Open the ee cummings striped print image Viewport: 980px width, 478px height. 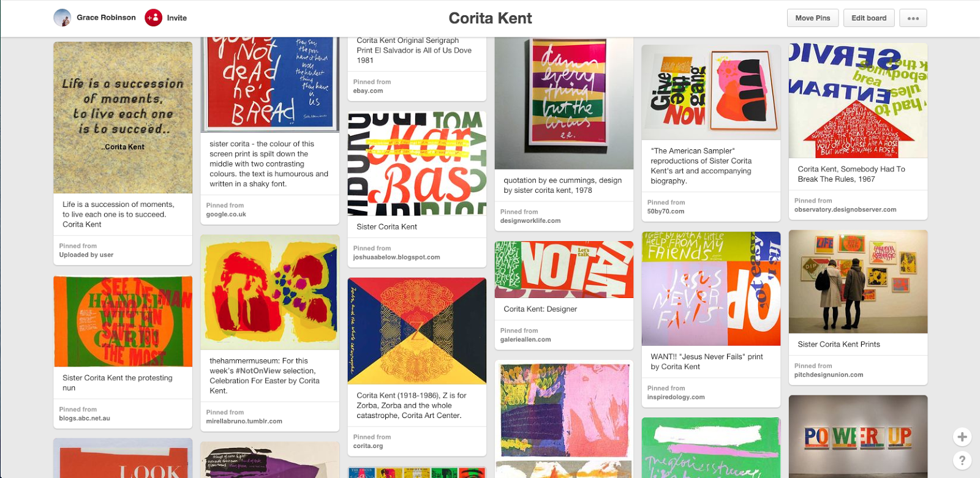(564, 103)
